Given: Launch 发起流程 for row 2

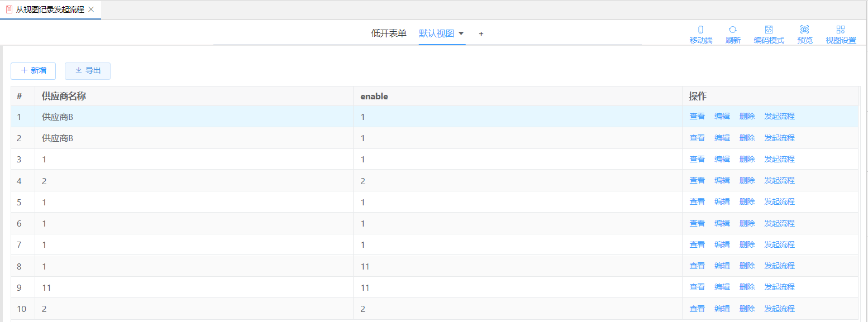Looking at the screenshot, I should 779,138.
